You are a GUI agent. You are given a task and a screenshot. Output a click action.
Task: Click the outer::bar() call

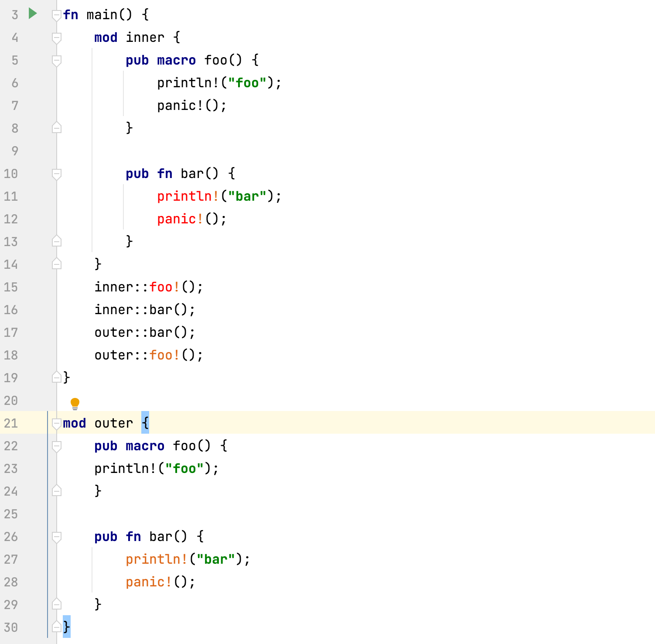[x=144, y=332]
